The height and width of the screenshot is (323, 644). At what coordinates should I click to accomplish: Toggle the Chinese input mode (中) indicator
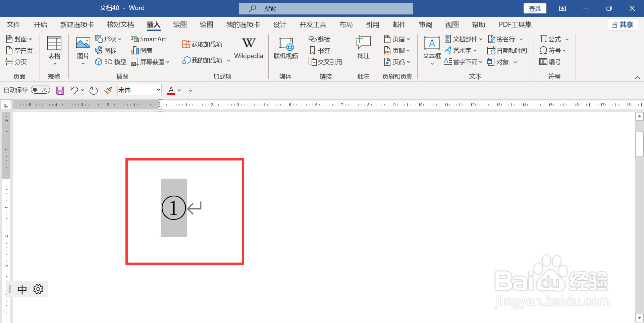(x=22, y=289)
